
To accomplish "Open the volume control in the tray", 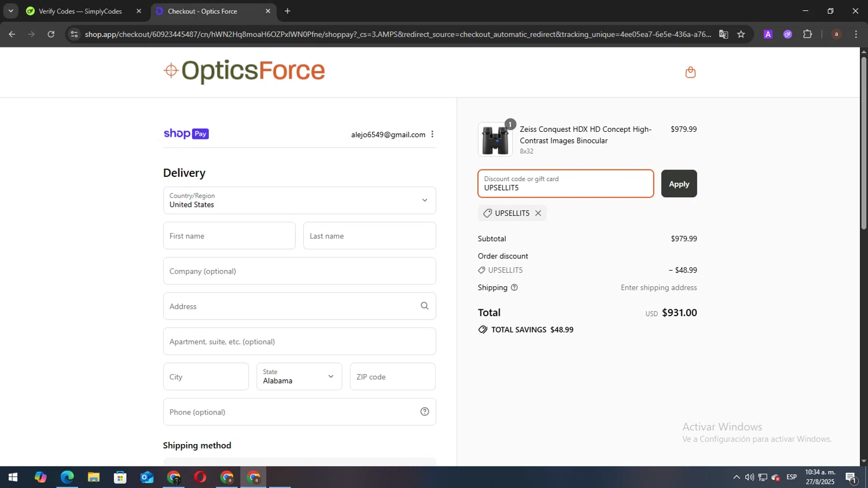I will click(x=749, y=478).
